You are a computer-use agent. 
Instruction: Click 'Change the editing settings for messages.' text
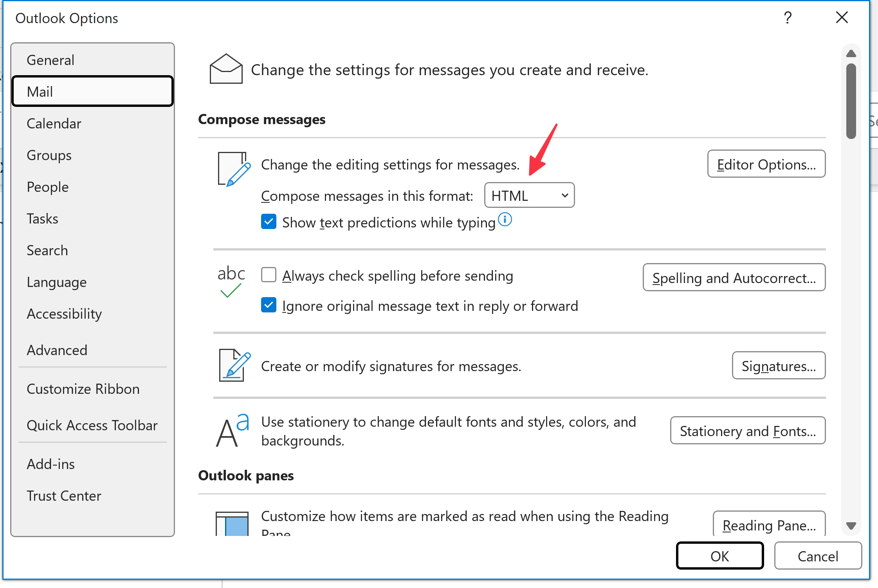(x=390, y=164)
